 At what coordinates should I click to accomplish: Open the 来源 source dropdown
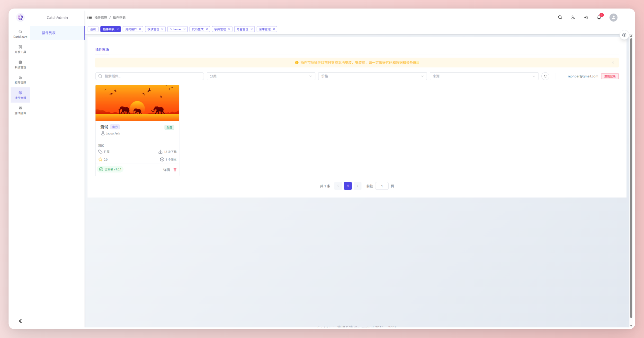click(484, 76)
